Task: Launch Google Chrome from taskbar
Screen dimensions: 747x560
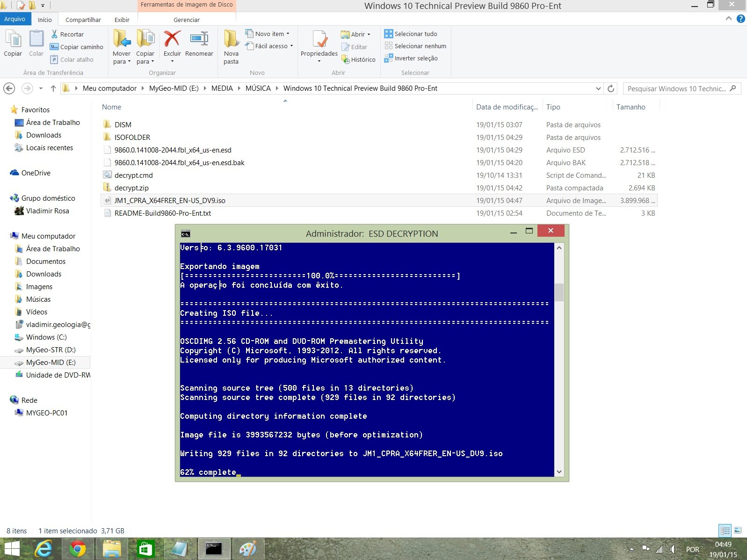Action: (x=78, y=549)
